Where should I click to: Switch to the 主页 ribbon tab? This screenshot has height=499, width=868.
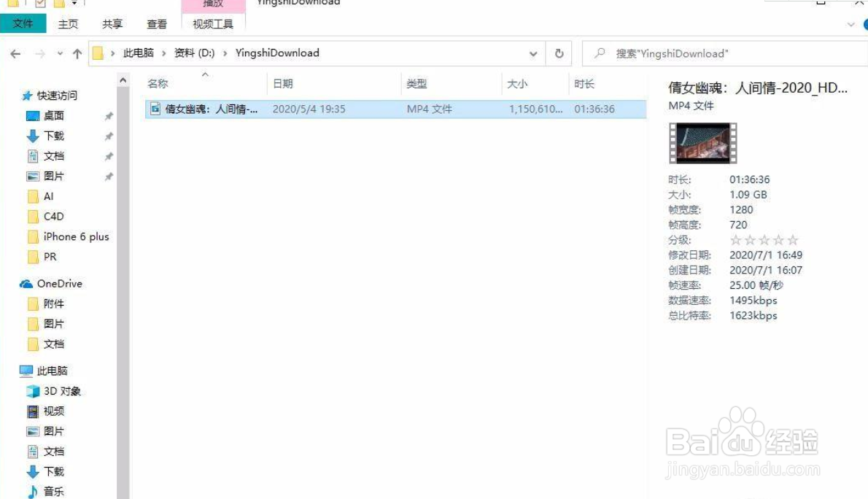[x=68, y=24]
